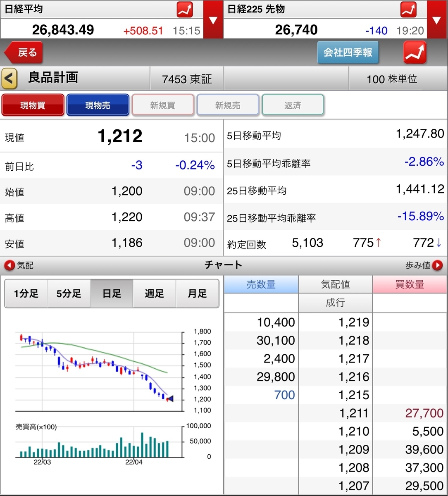Tap the 安値 value 1,186
The height and width of the screenshot is (496, 448).
[127, 243]
